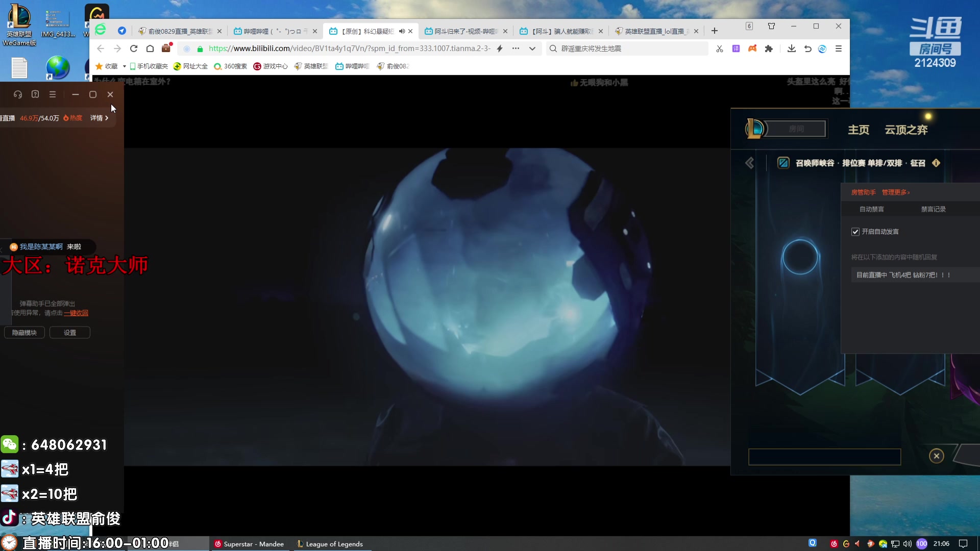Click the 一键收回 link
Image resolution: width=980 pixels, height=551 pixels.
click(76, 313)
